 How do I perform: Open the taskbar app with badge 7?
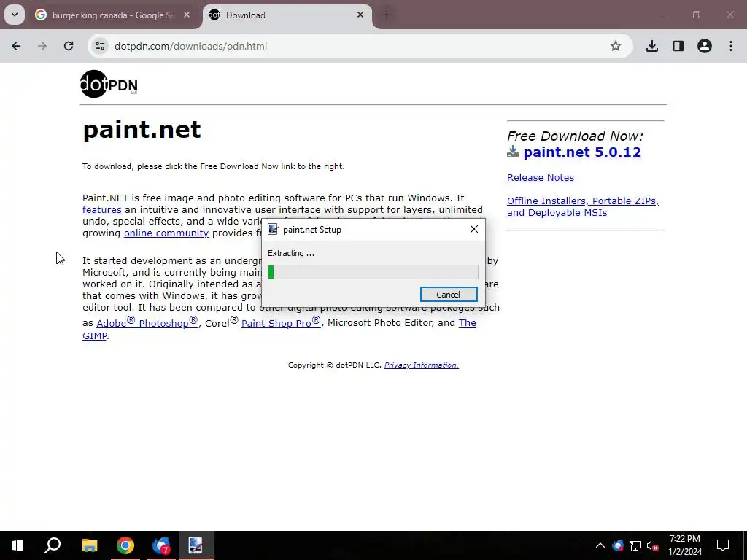click(161, 545)
